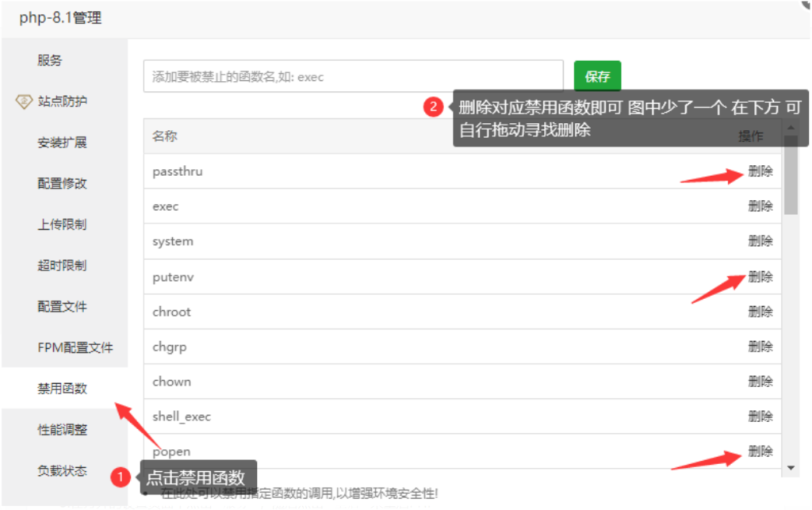Delete the system function entry
Image resolution: width=812 pixels, height=510 pixels.
[760, 240]
